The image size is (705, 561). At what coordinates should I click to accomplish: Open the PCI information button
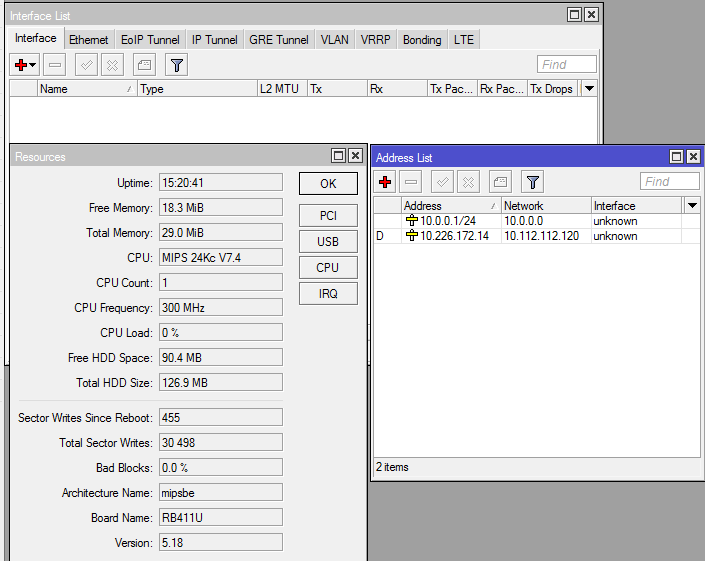click(x=328, y=216)
